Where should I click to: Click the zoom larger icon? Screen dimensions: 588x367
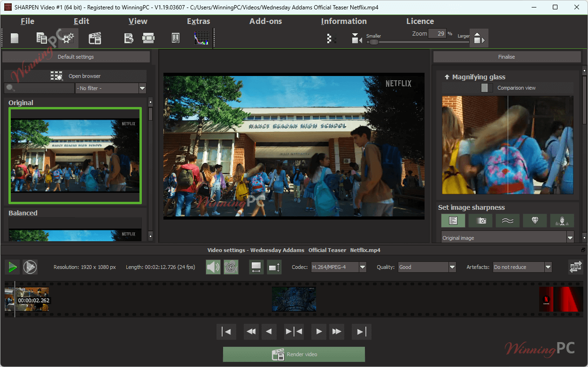[479, 38]
